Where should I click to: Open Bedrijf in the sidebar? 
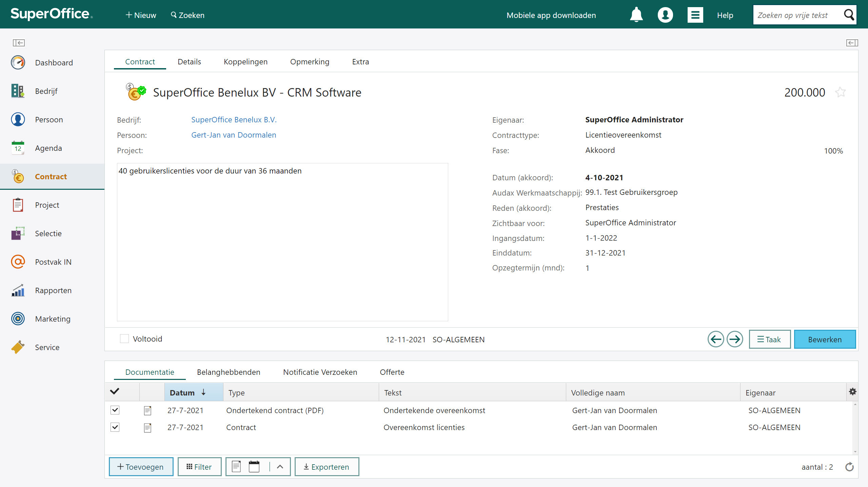click(46, 91)
